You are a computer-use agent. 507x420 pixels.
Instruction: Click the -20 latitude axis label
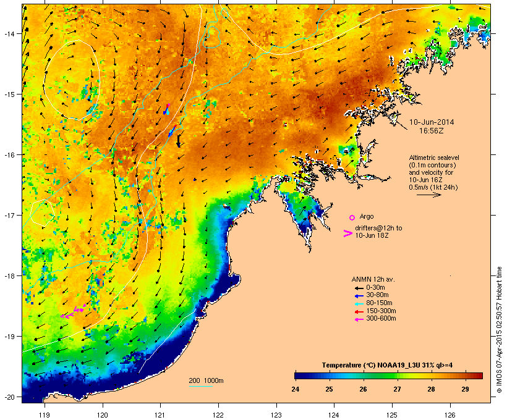coord(9,397)
